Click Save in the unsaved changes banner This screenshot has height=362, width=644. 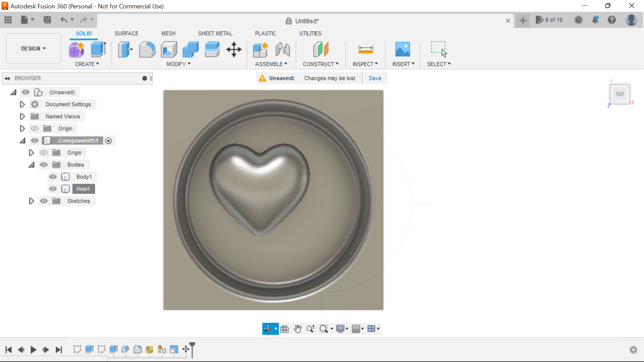(x=375, y=78)
